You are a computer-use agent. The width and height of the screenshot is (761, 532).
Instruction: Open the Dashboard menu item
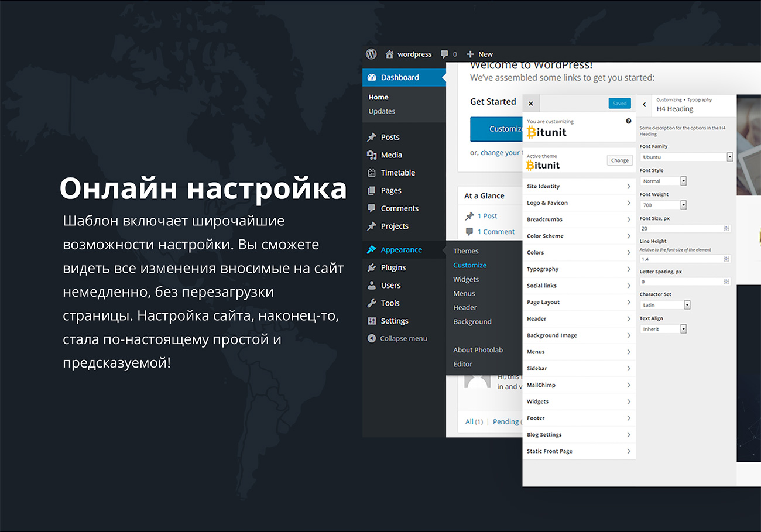point(404,77)
